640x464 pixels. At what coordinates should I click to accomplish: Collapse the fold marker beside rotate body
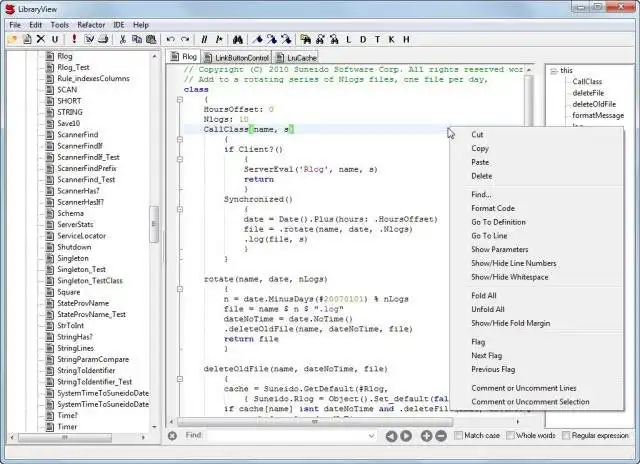pyautogui.click(x=180, y=289)
